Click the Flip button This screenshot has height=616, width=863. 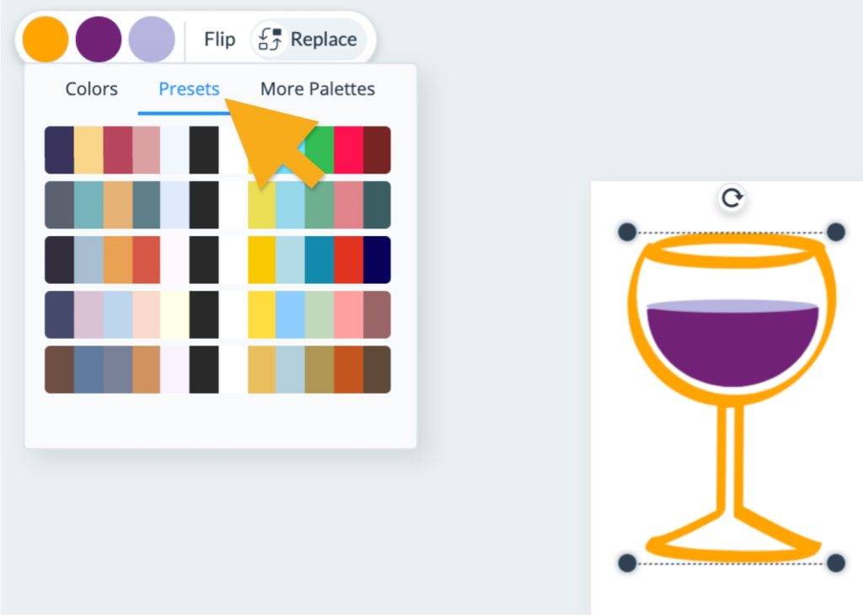click(x=219, y=40)
